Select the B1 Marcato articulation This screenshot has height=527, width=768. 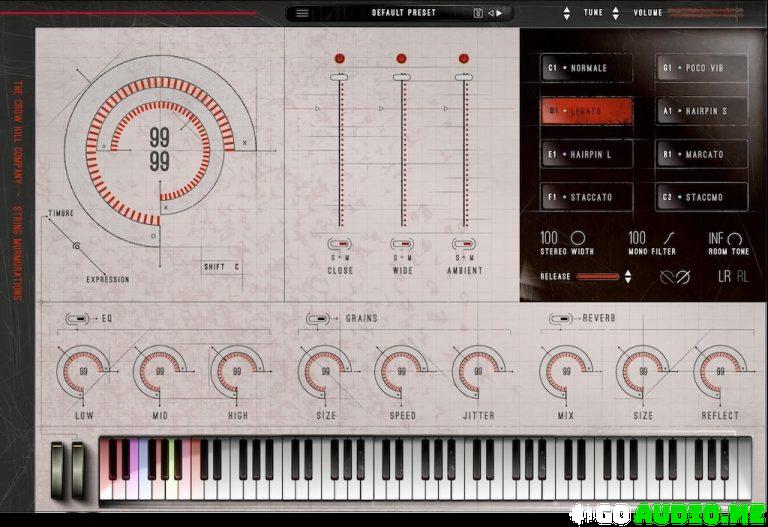coord(701,154)
